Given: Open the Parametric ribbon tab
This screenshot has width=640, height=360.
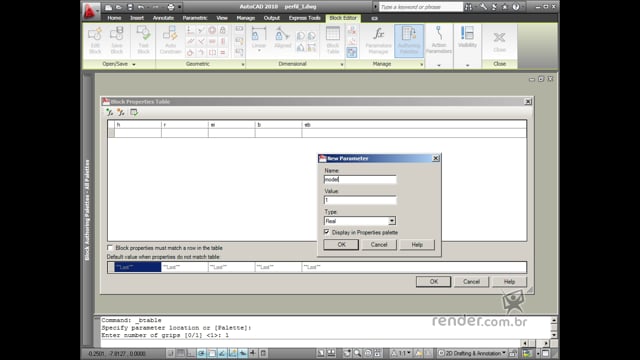Looking at the screenshot, I should click(195, 18).
